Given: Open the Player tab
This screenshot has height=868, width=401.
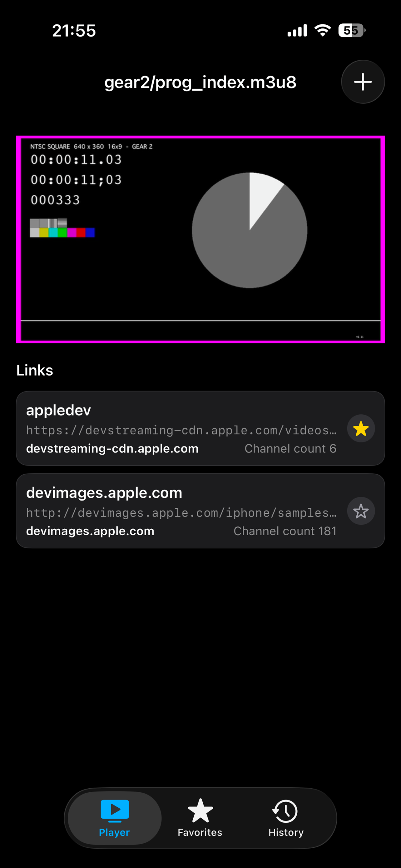Looking at the screenshot, I should click(x=115, y=818).
